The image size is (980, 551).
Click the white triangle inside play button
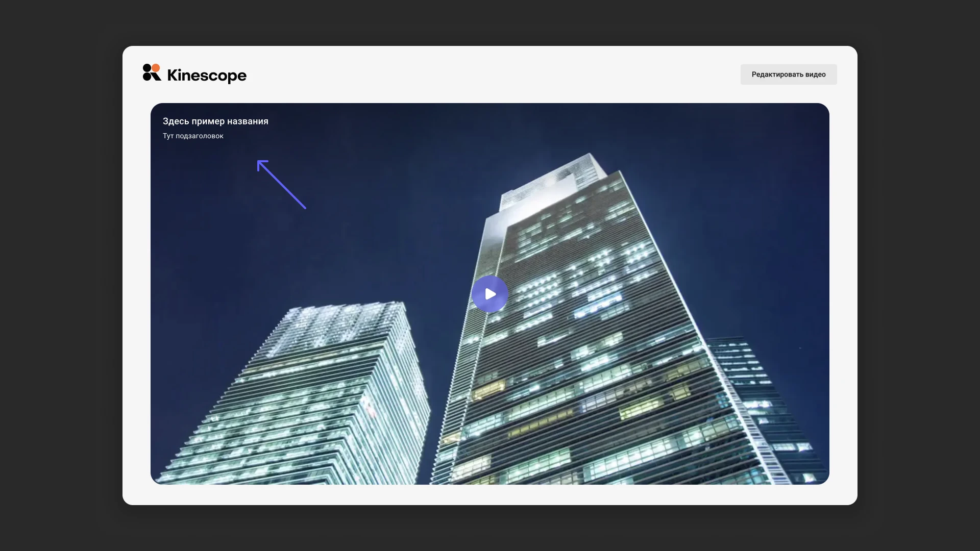coord(491,294)
